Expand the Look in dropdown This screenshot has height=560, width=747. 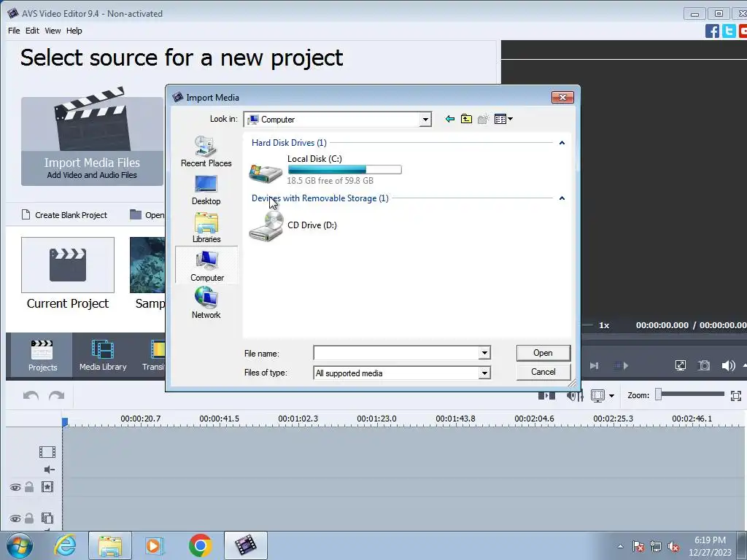point(425,120)
